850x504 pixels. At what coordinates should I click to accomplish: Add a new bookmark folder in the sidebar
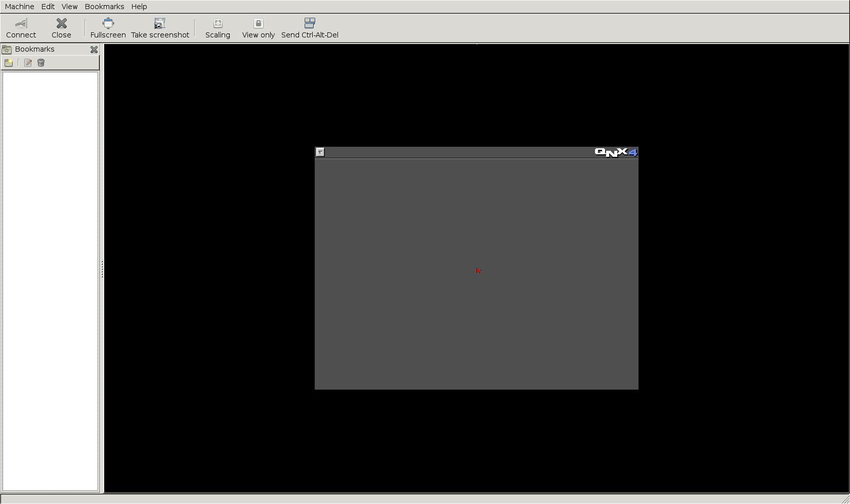(x=9, y=63)
